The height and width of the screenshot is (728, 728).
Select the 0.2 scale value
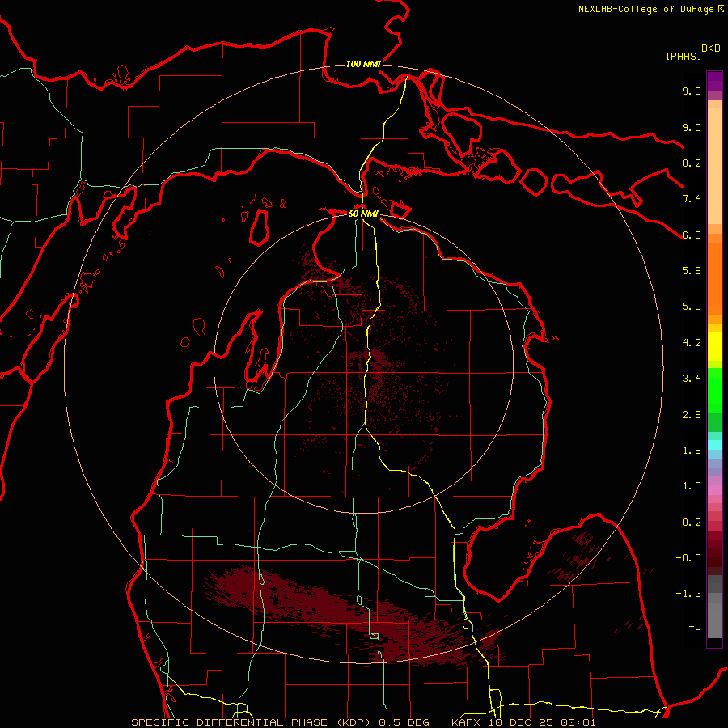692,523
